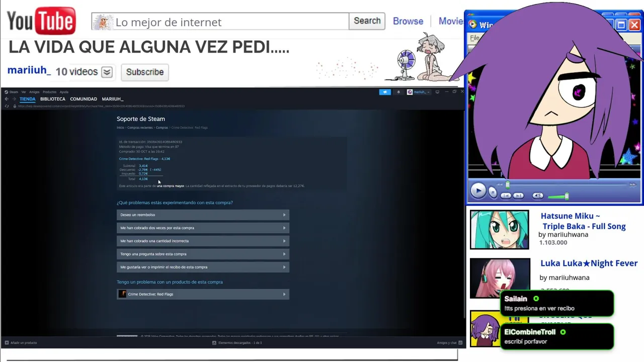Viewport: 644px width, 362px height.
Task: Click the Stop button in Media Player
Action: point(493,193)
